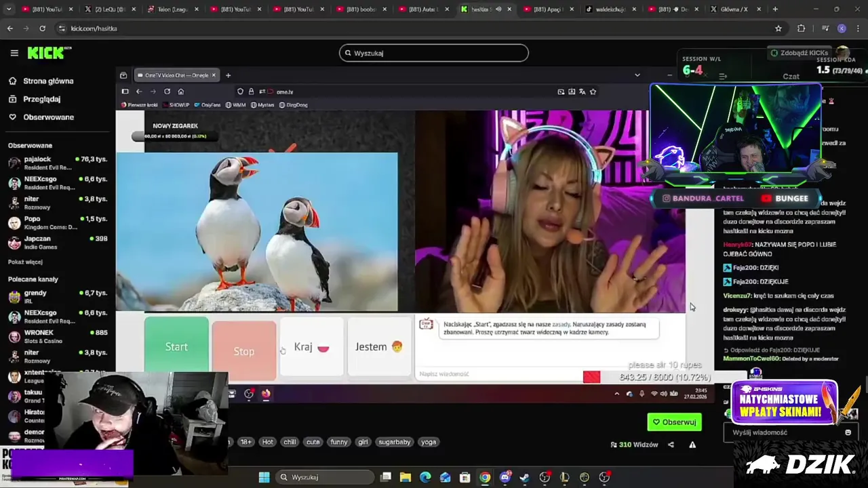This screenshot has width=868, height=488.
Task: Open the browser extensions puzzle icon
Action: tap(801, 28)
